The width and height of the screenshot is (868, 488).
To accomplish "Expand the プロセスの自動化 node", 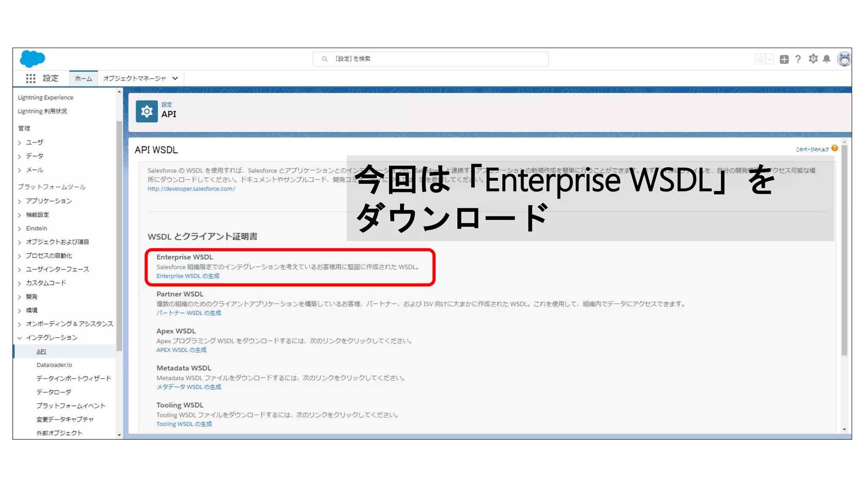I will click(19, 256).
